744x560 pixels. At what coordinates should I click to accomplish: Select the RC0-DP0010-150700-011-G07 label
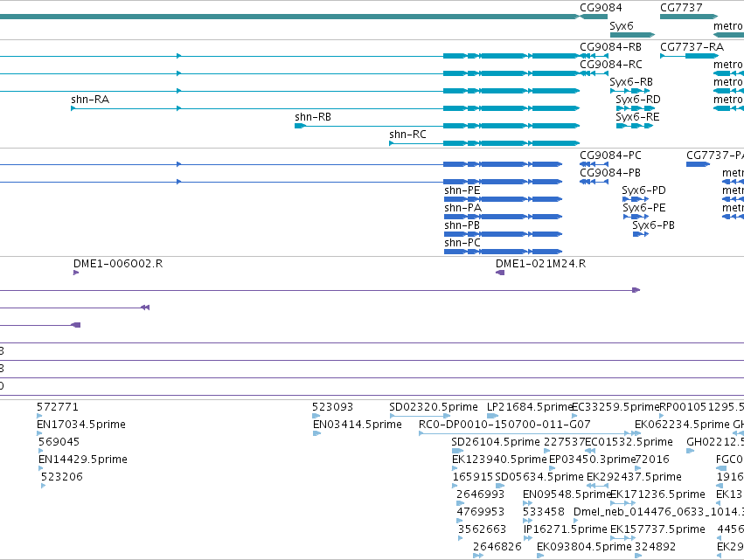click(504, 425)
